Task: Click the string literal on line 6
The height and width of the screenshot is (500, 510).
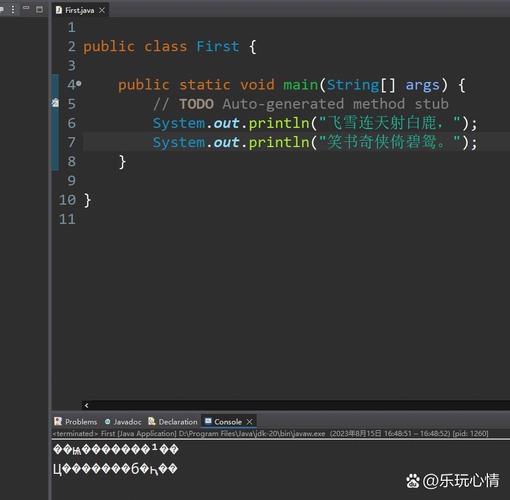Action: (x=390, y=123)
